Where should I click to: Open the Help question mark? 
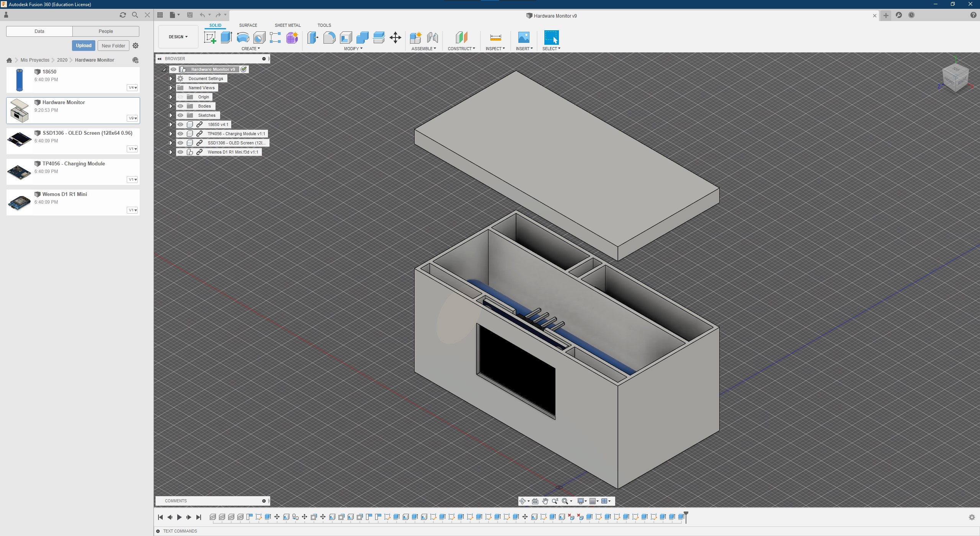click(x=973, y=15)
